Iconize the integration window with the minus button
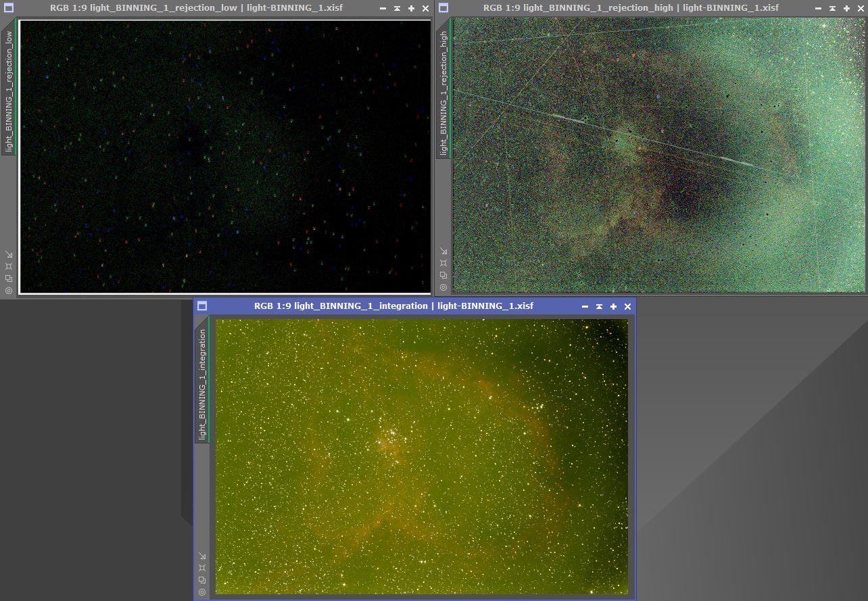The height and width of the screenshot is (601, 868). click(x=585, y=306)
